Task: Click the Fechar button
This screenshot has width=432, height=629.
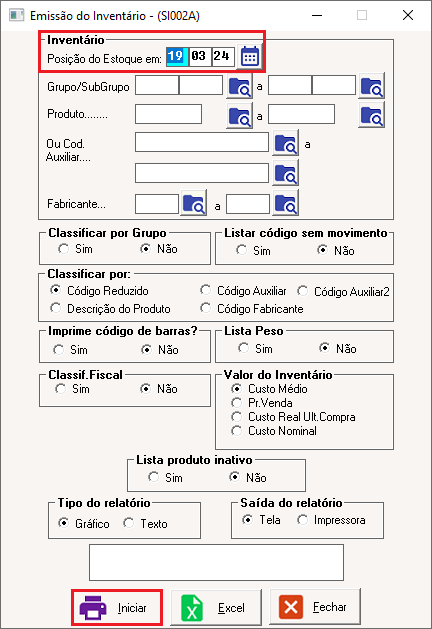Action: (315, 607)
